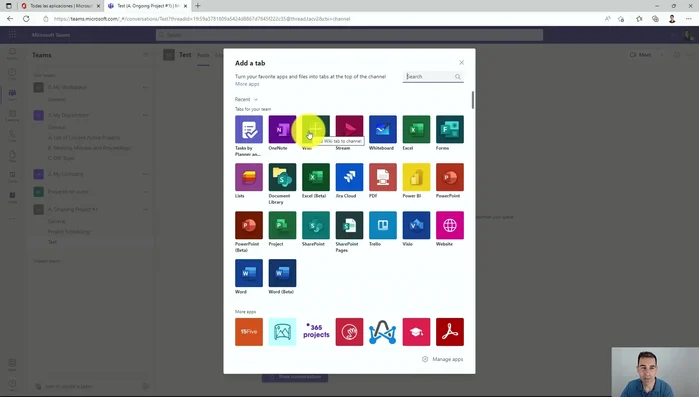Viewport: 699px width, 397px height.
Task: Open Files in the Teams left rail
Action: tap(12, 156)
